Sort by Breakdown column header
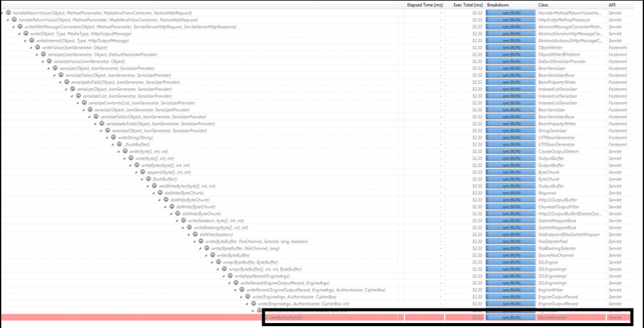Screen dimensions: 644x328 511,5
